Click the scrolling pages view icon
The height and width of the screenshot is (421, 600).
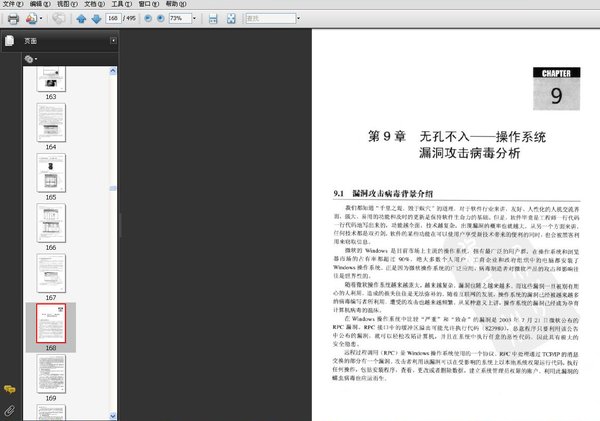(213, 18)
